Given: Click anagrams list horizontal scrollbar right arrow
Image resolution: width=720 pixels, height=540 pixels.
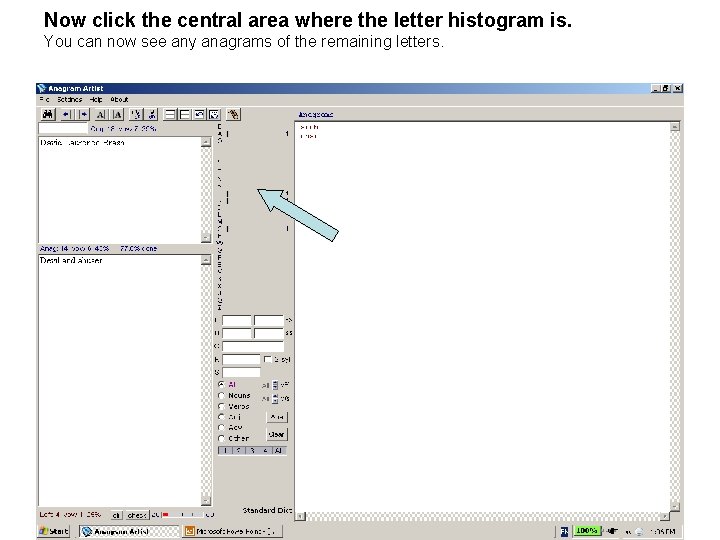Looking at the screenshot, I should 664,516.
